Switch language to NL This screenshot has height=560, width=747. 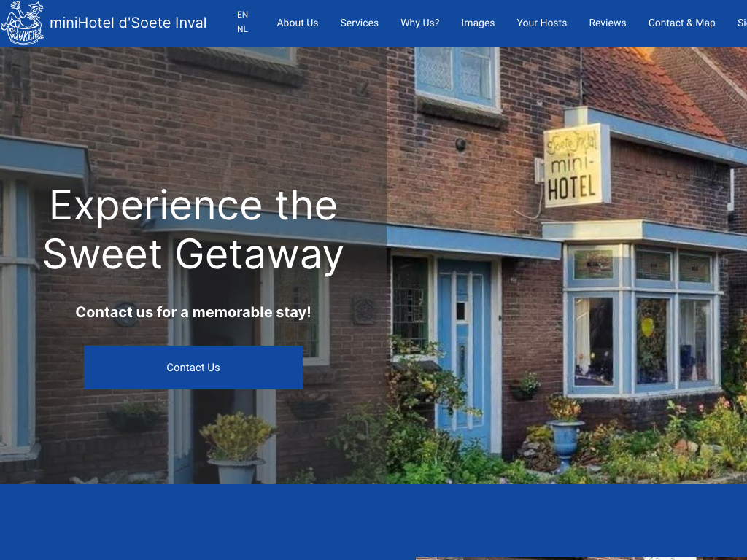point(242,29)
